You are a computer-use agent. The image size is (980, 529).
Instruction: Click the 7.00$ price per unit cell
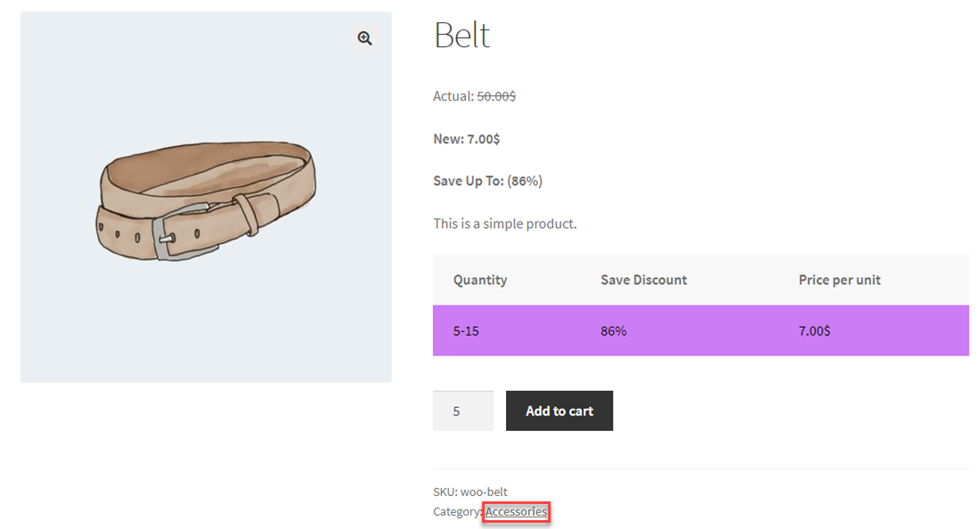coord(814,330)
